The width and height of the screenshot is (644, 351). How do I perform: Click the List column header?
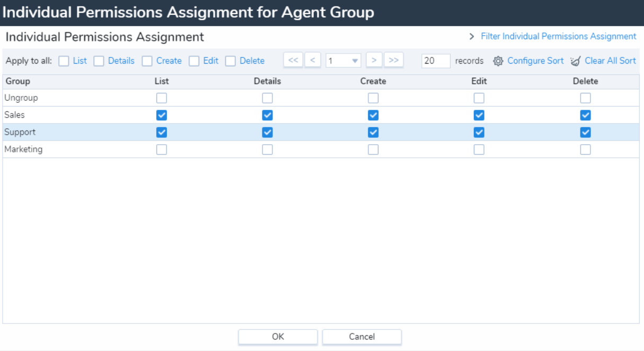click(162, 81)
